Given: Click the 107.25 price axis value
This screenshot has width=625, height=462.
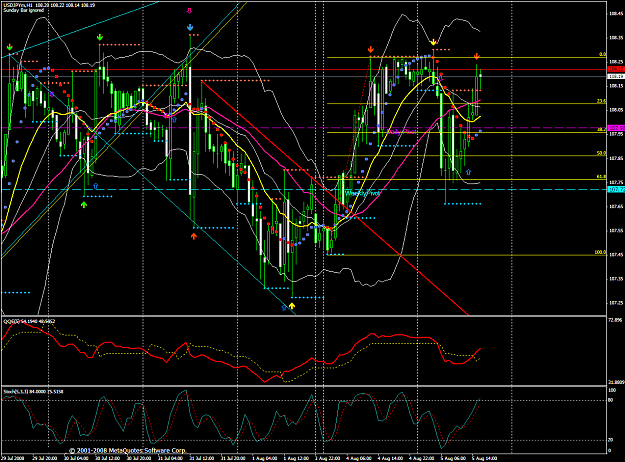Looking at the screenshot, I should (x=616, y=303).
